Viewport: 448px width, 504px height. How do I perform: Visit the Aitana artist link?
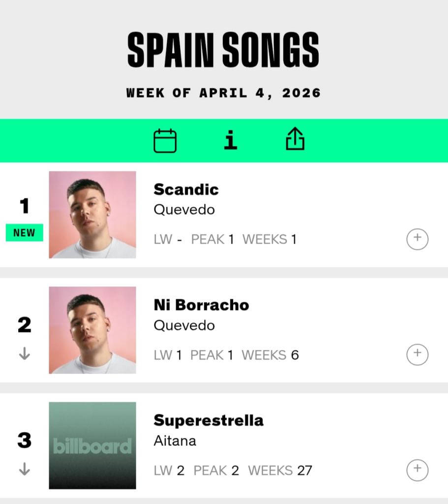(175, 441)
